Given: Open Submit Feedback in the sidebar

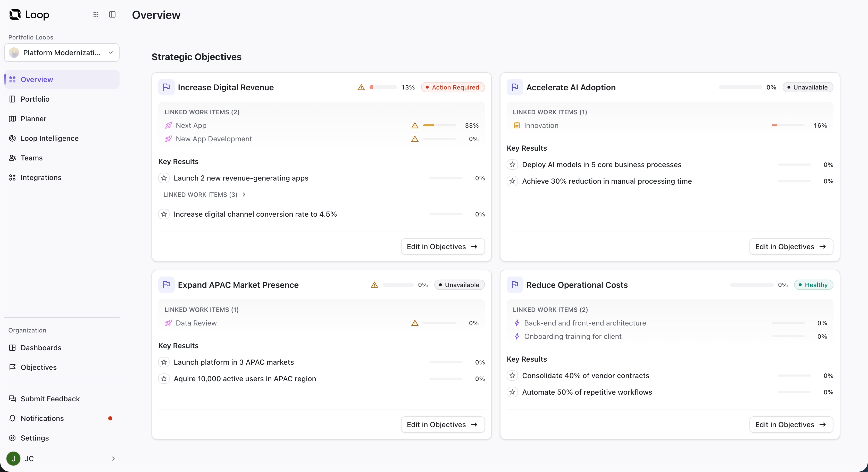Looking at the screenshot, I should pyautogui.click(x=62, y=399).
